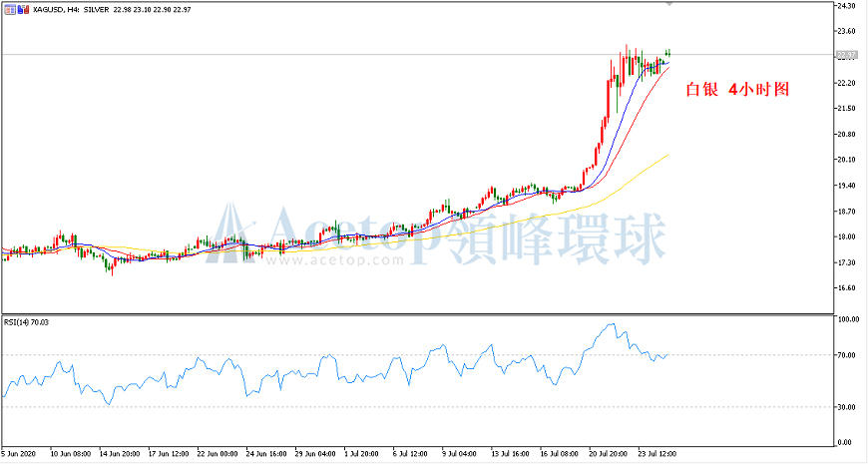The image size is (868, 464).
Task: Click the 18.00 price axis label
Action: click(847, 237)
